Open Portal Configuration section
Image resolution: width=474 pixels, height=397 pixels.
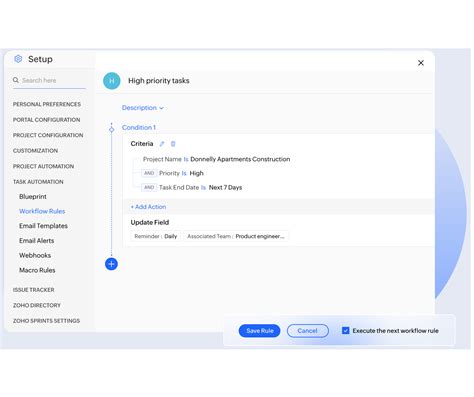[46, 120]
